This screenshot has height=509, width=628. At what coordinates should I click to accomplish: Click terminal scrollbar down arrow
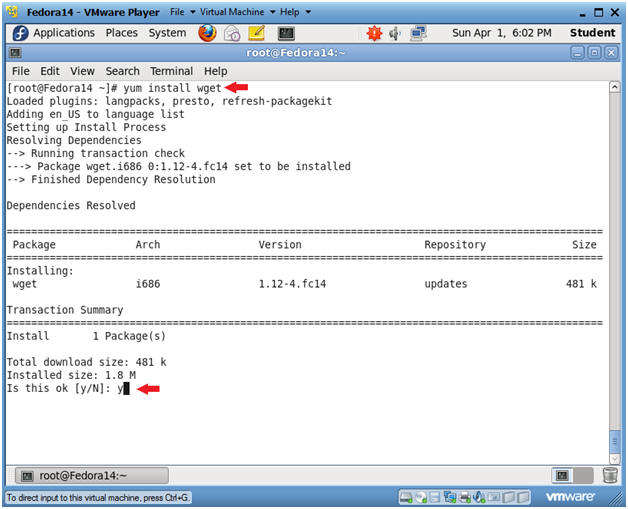pos(615,459)
